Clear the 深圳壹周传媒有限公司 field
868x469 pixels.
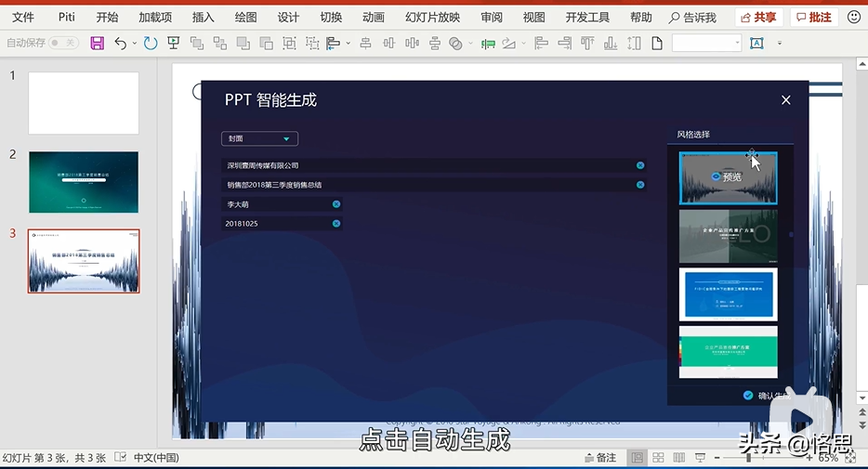tap(640, 165)
